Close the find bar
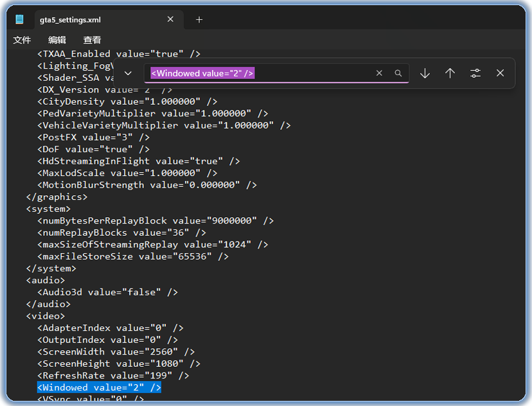 tap(500, 73)
